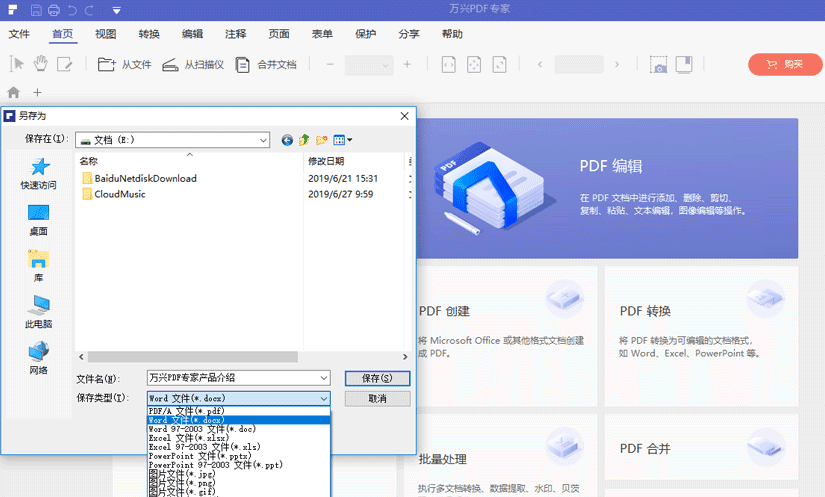825x497 pixels.
Task: Click the 购买 button
Action: pyautogui.click(x=785, y=64)
